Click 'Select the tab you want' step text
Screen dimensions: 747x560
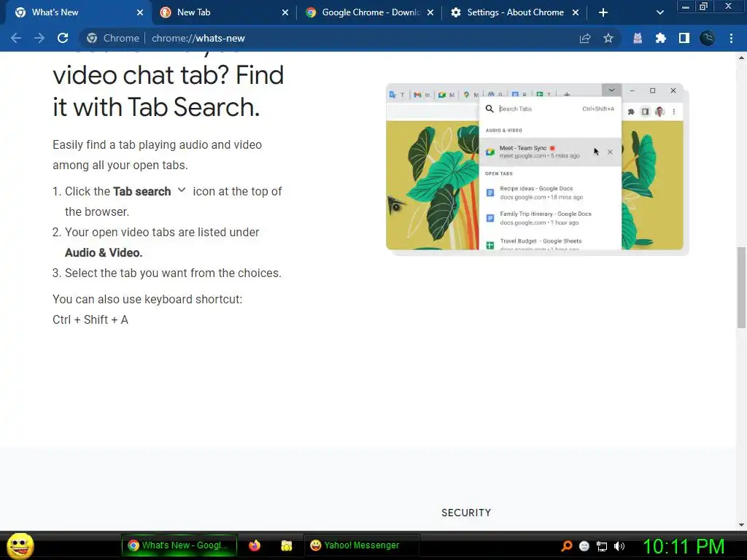[x=173, y=273]
